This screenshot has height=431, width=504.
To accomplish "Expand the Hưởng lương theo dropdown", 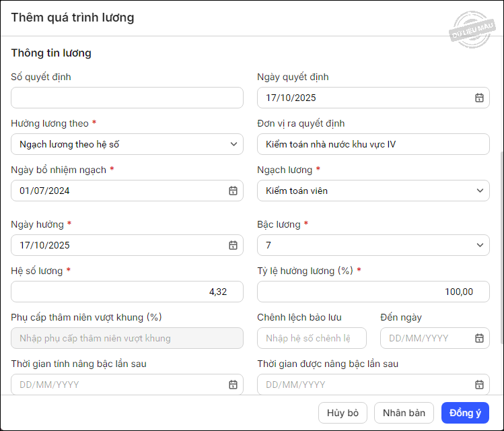I will click(x=233, y=144).
